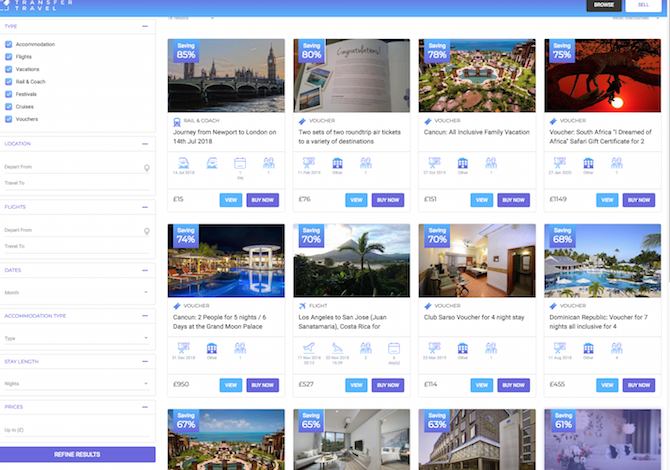The image size is (670, 470).
Task: Click the hotel icon on Dominican Republic card
Action: [x=588, y=348]
